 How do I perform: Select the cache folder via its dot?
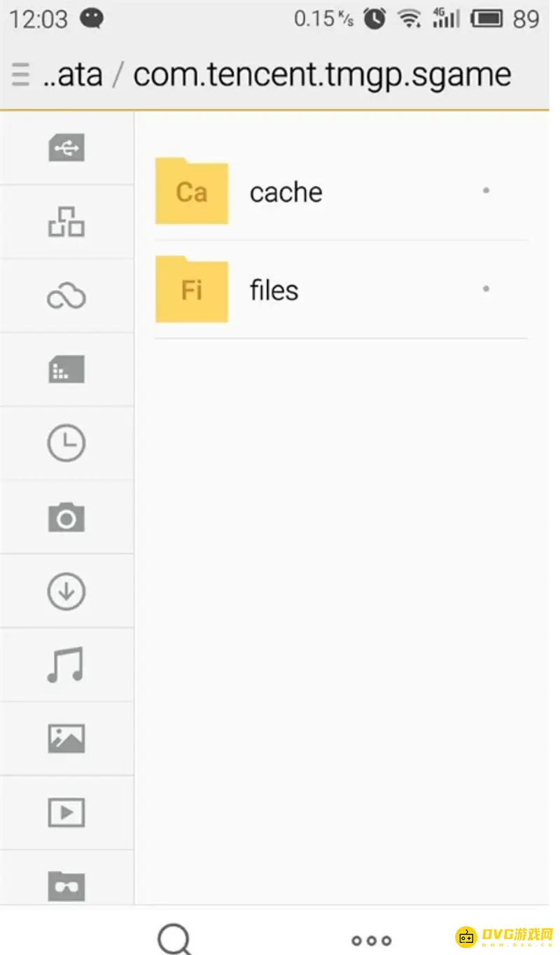pos(486,190)
